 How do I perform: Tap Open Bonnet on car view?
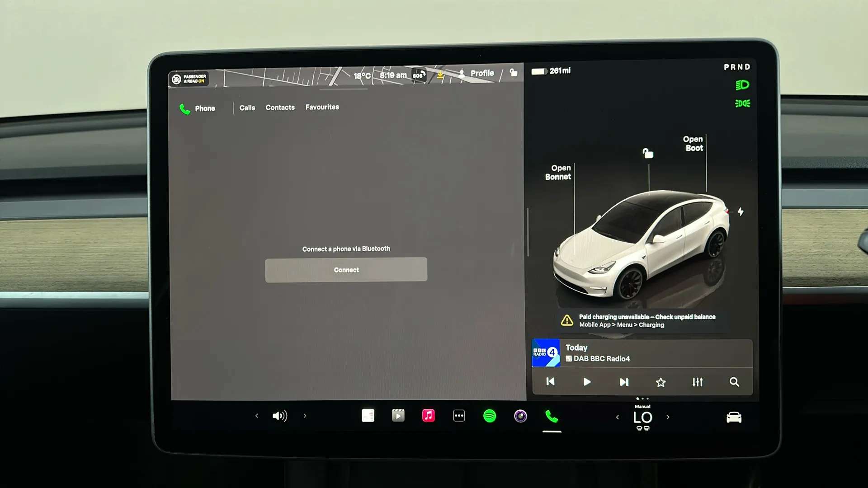[559, 172]
